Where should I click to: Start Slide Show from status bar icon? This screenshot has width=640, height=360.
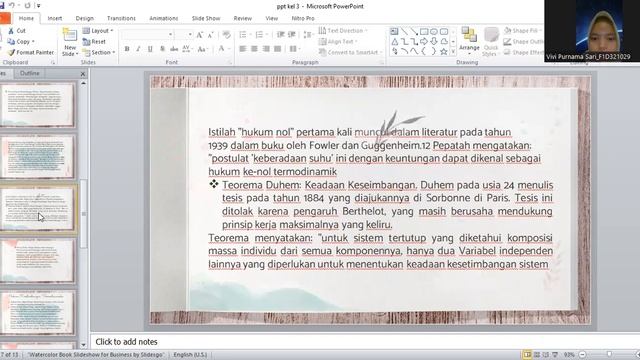point(555,355)
